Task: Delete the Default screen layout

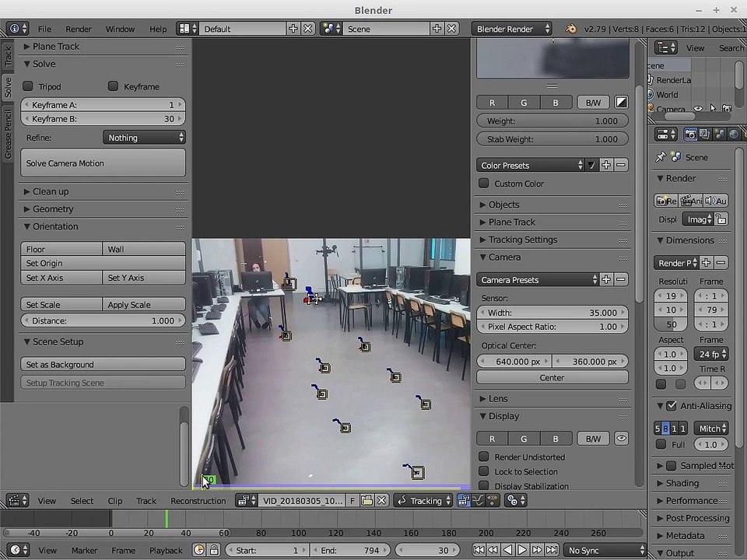Action: (308, 29)
